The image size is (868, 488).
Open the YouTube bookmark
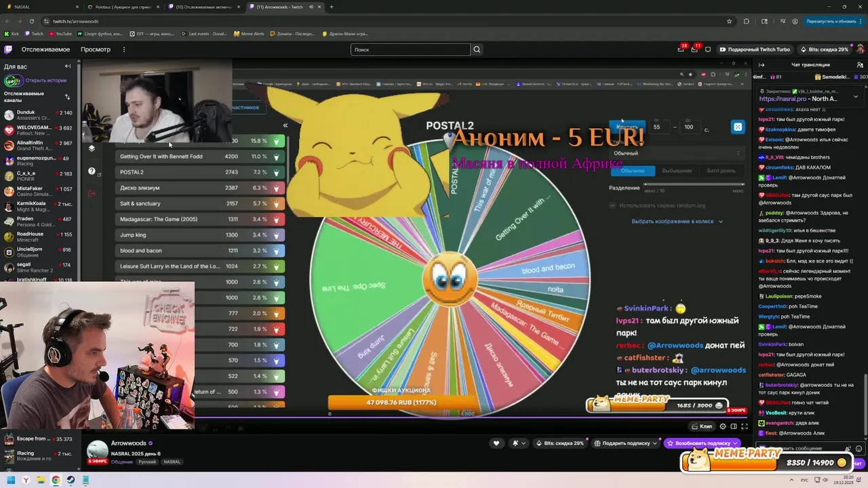(x=60, y=33)
